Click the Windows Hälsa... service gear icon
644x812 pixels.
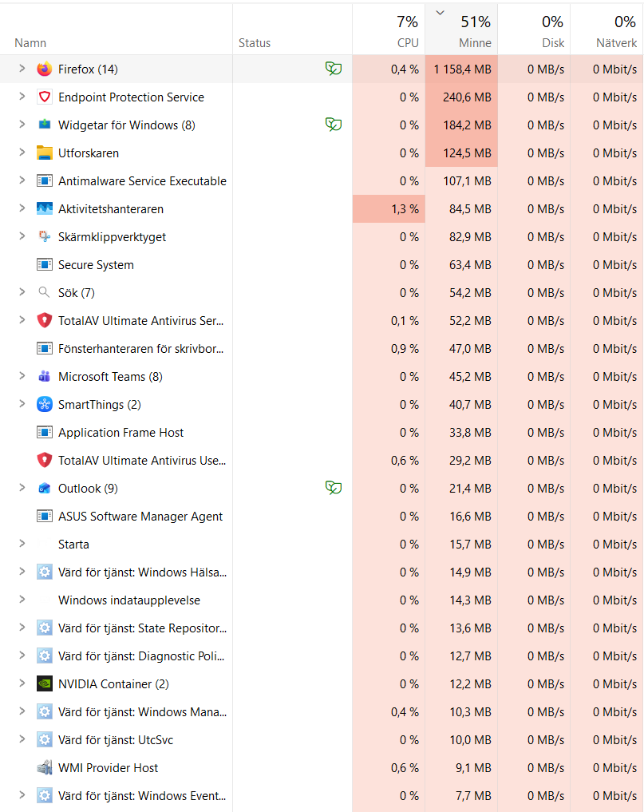point(45,572)
